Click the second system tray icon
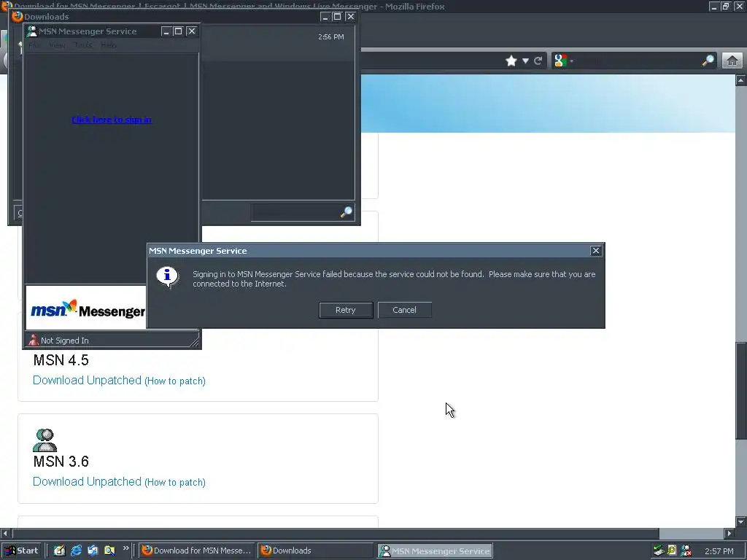The width and height of the screenshot is (747, 560). coord(672,551)
